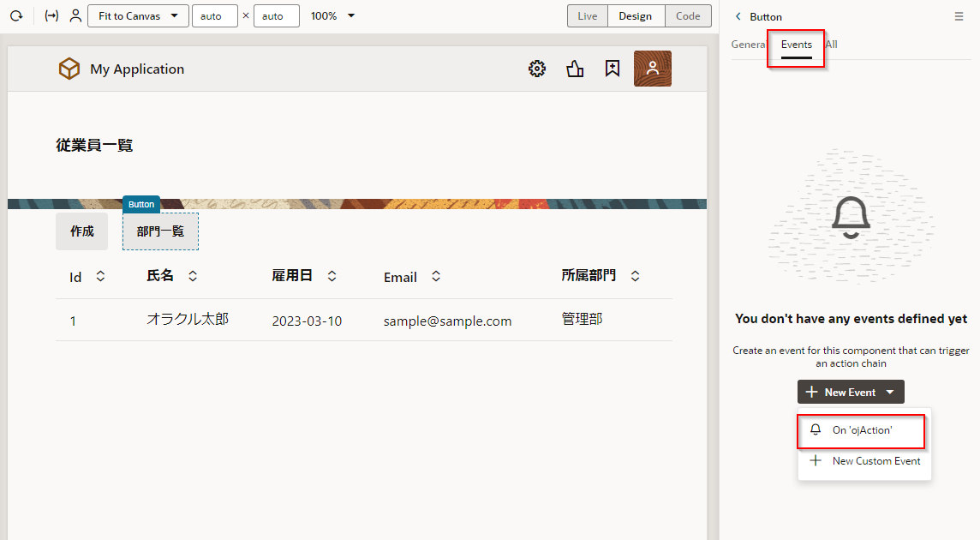Switch canvas to Design mode
The image size is (980, 540).
click(636, 16)
